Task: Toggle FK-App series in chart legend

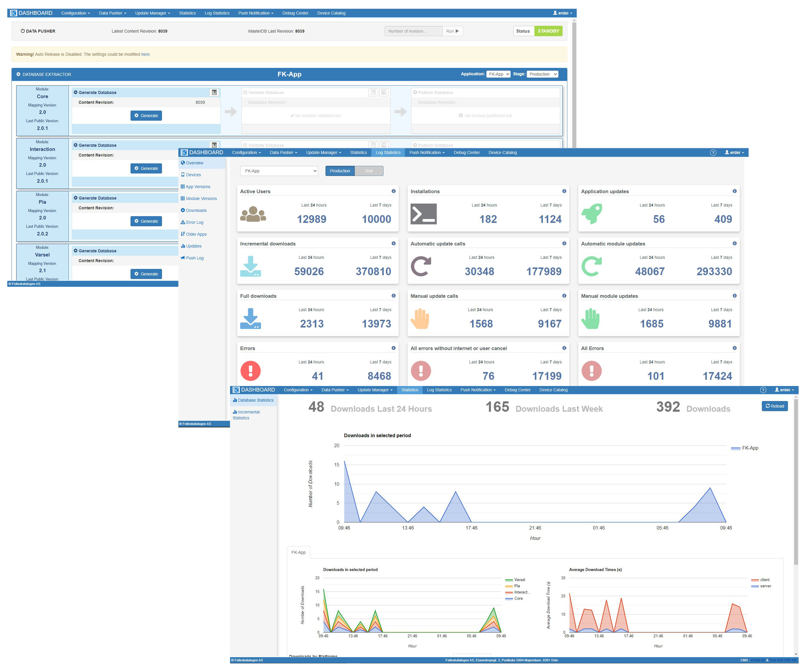Action: click(749, 448)
